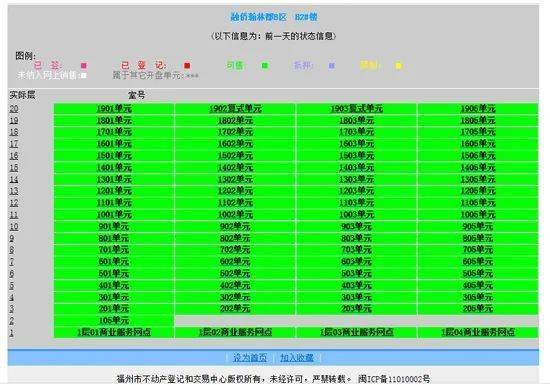Click the blue building title at top
Viewport: 550px width, 385px height.
[x=274, y=17]
